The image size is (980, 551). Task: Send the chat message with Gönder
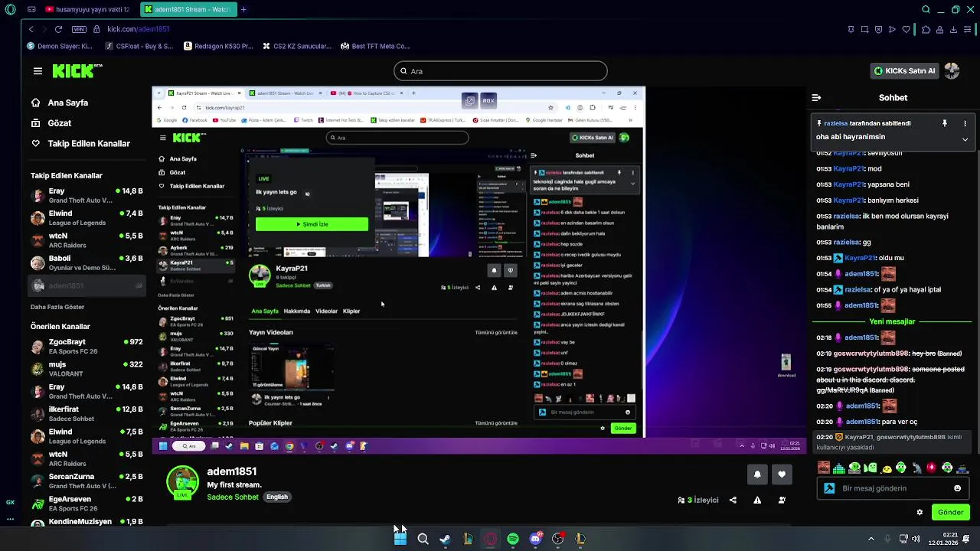click(x=950, y=513)
